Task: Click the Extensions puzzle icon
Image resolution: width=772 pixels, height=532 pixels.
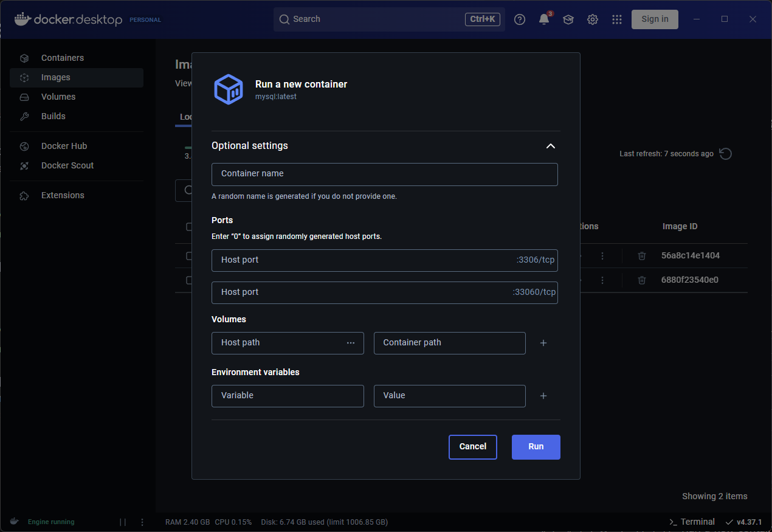Action: click(24, 196)
